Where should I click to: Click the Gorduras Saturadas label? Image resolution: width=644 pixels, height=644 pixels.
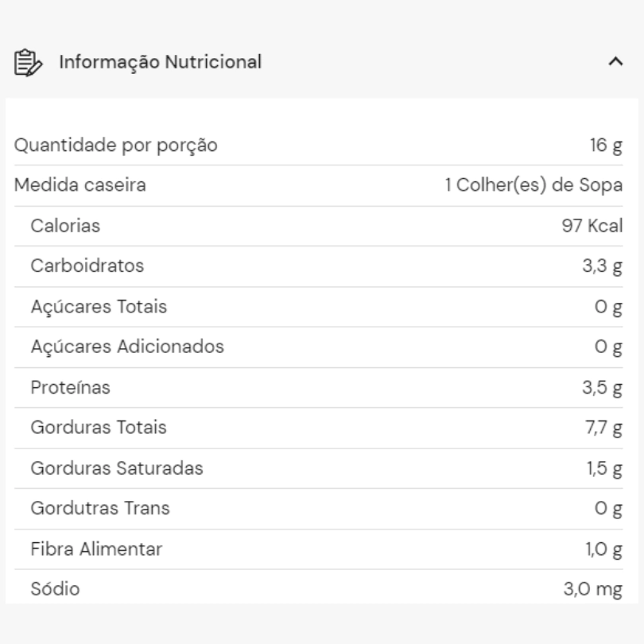pyautogui.click(x=117, y=468)
